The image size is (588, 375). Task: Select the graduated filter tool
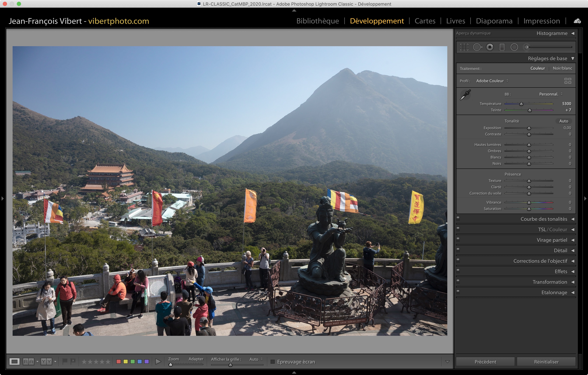[x=502, y=47]
